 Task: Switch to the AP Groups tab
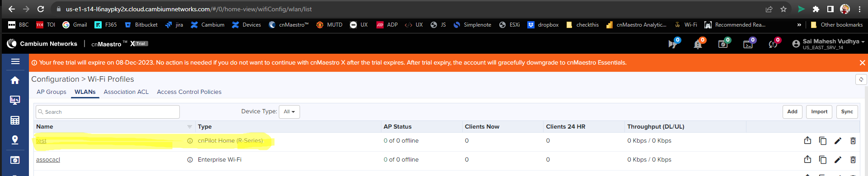[x=52, y=92]
